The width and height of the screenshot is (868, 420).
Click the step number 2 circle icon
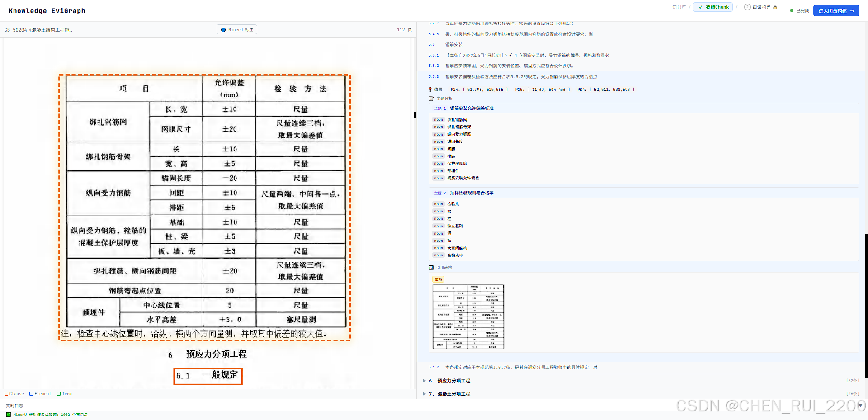pyautogui.click(x=747, y=7)
